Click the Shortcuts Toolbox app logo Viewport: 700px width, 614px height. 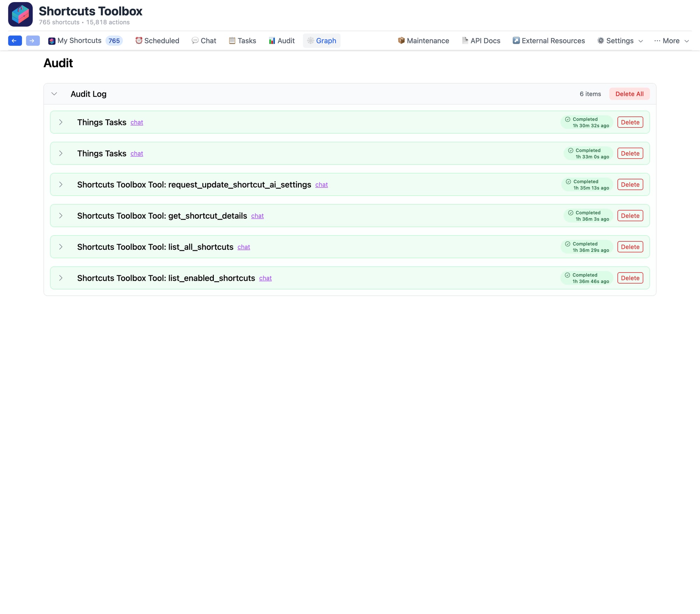tap(20, 15)
